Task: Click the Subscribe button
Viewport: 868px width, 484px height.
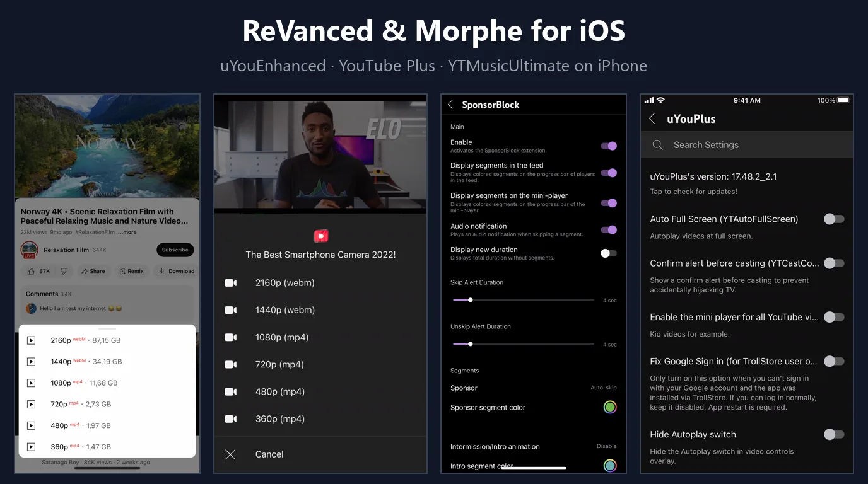Action: [x=175, y=250]
